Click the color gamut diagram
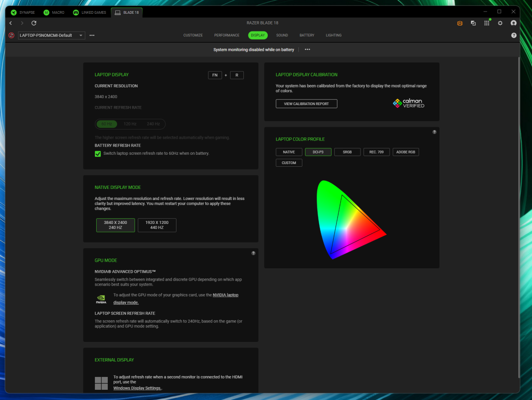This screenshot has height=400, width=532. 351,220
